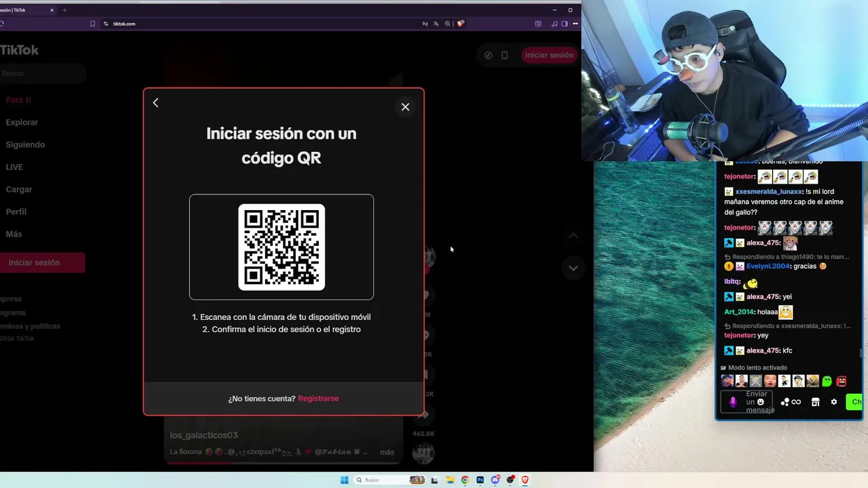Click the green Chat send button
This screenshot has height=488, width=868.
(854, 402)
